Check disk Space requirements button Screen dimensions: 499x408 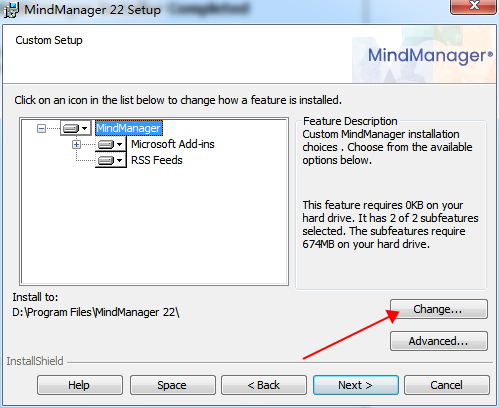pos(172,385)
